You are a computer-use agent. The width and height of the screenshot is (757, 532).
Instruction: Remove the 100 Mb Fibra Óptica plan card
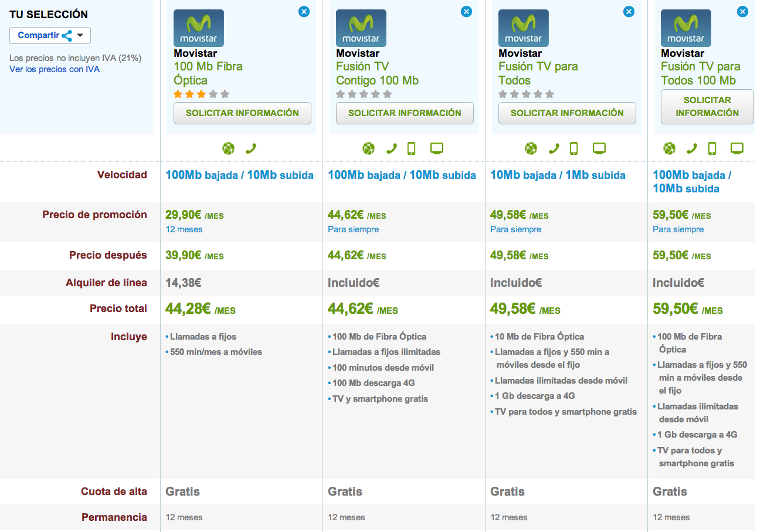(304, 11)
